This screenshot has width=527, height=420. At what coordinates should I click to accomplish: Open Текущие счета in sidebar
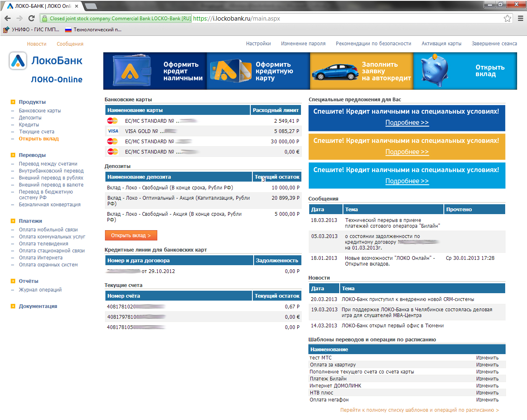point(37,132)
